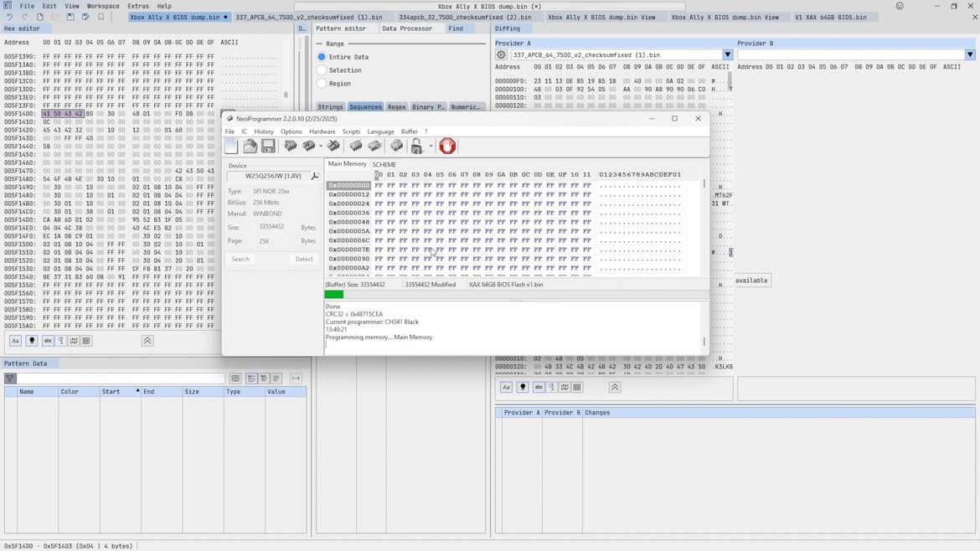Image resolution: width=980 pixels, height=551 pixels.
Task: Choose the Selection range radio button
Action: coord(322,70)
